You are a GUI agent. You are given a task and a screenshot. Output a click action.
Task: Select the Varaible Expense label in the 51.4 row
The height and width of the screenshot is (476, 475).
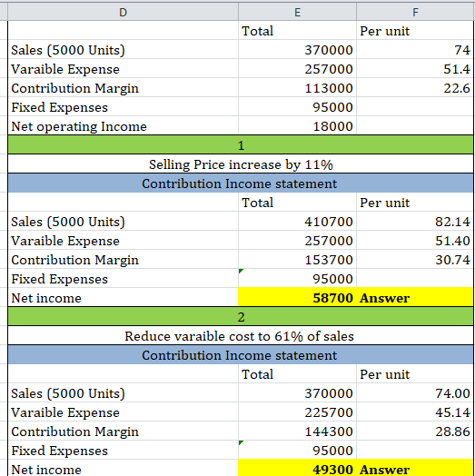click(x=65, y=69)
